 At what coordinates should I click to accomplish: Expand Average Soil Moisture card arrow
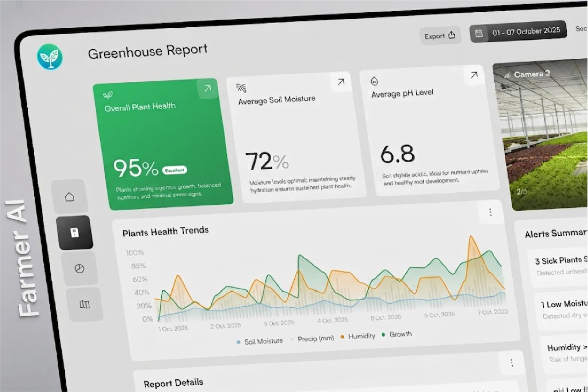tap(341, 81)
